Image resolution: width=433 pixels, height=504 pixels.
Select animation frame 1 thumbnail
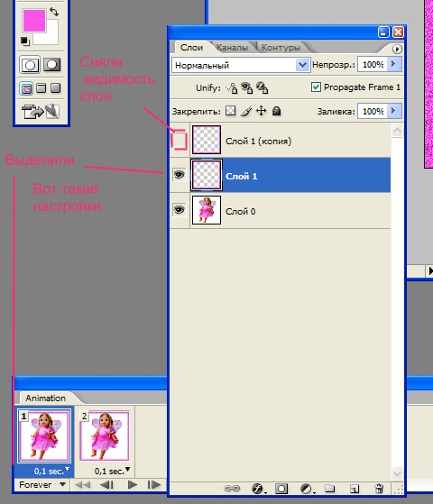point(44,435)
